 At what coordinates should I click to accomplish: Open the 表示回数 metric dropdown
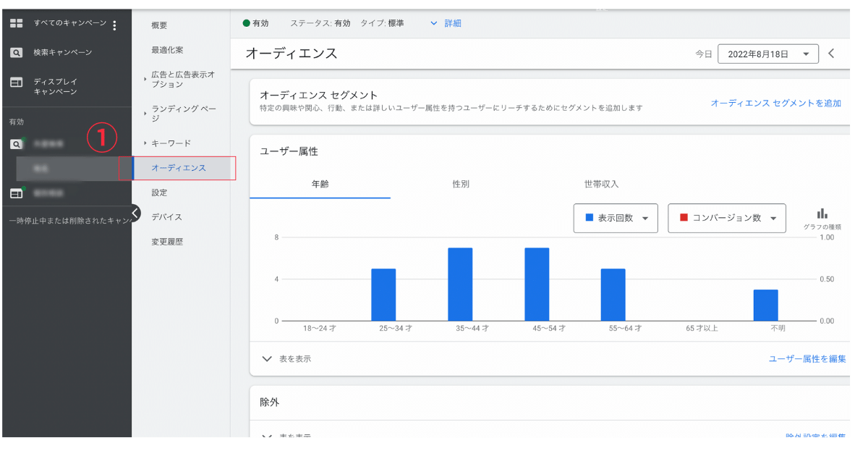(616, 218)
